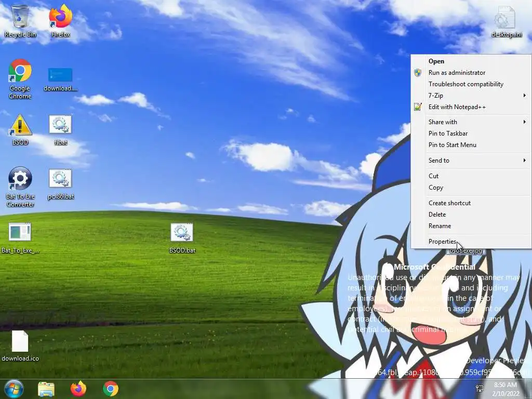This screenshot has width=532, height=399.
Task: Choose Create shortcut
Action: [471, 203]
